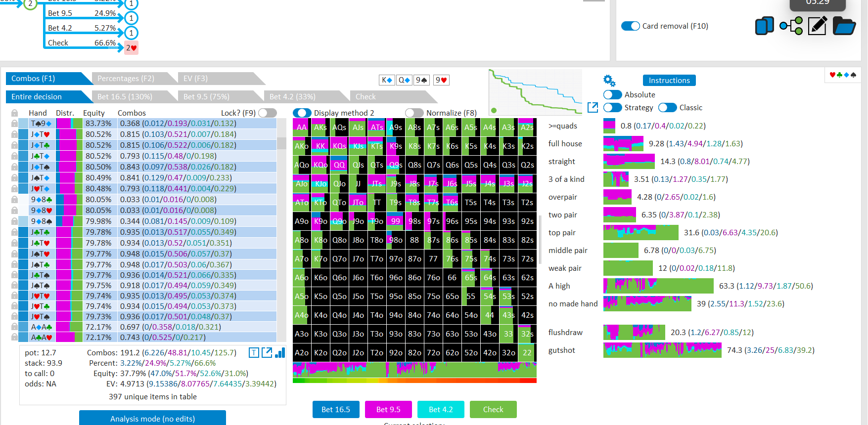Click Check 66.6% tree branch
This screenshot has width=868, height=425.
tap(82, 43)
